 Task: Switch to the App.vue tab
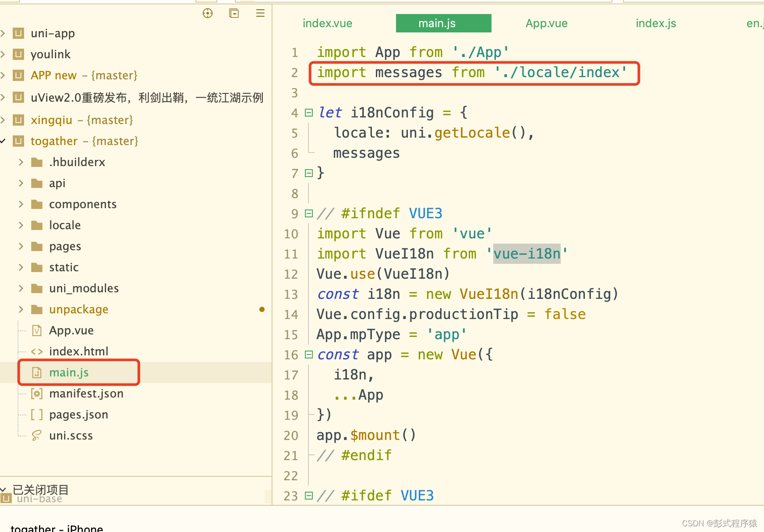(x=547, y=23)
